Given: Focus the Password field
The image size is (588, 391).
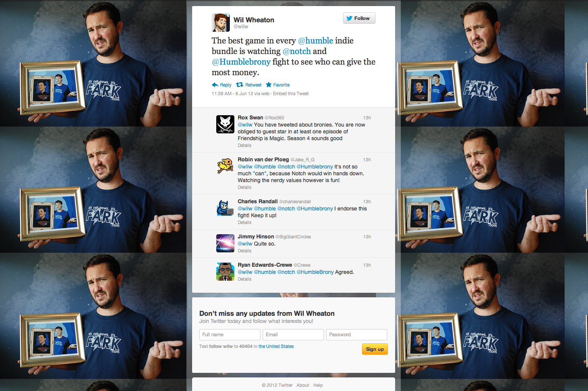Looking at the screenshot, I should (357, 335).
